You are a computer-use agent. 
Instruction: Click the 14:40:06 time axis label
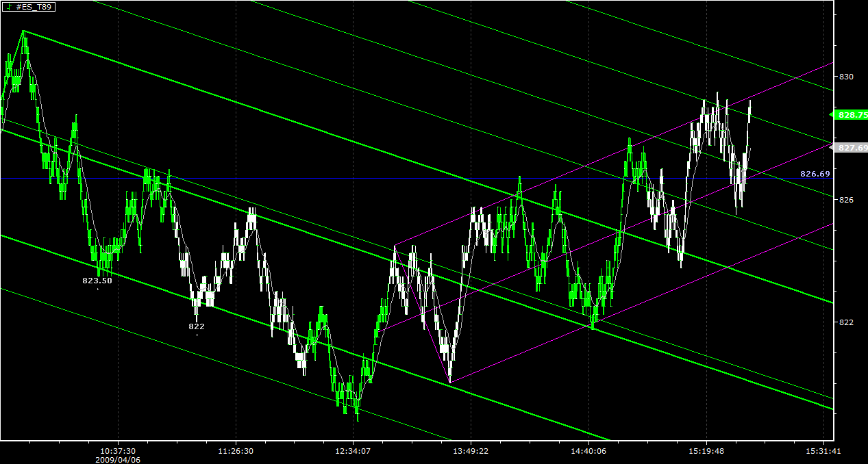coord(590,451)
